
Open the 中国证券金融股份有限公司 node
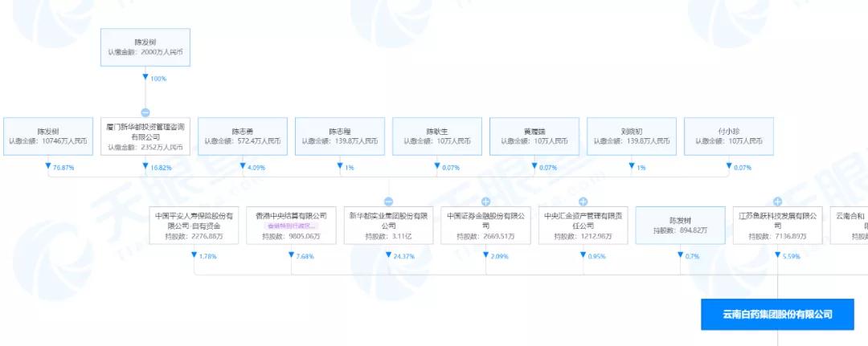(x=485, y=225)
